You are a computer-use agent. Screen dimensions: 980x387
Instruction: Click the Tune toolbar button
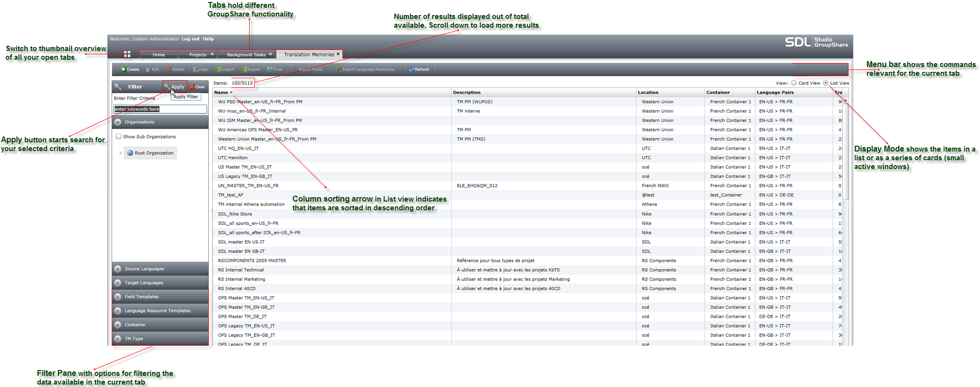[275, 69]
